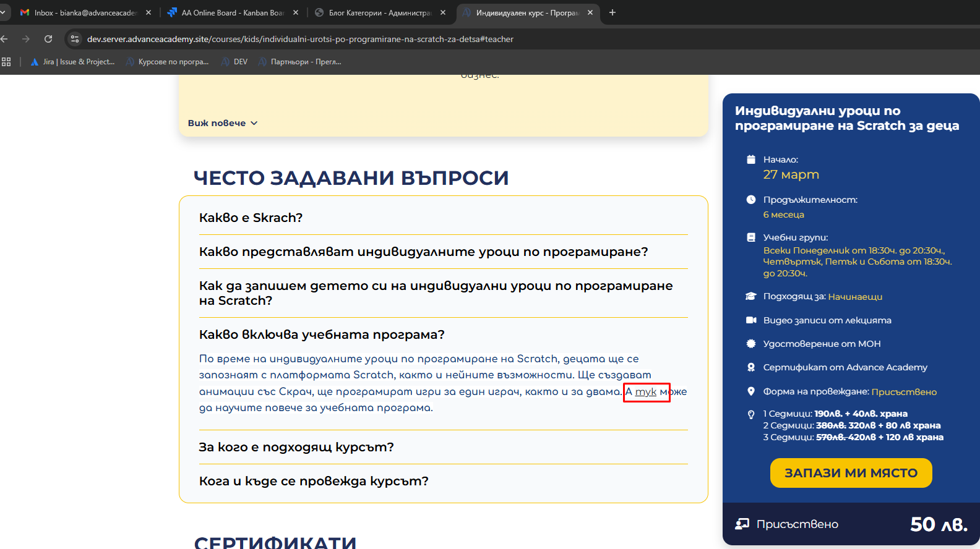Click the тук link in answer text
The height and width of the screenshot is (549, 980).
pos(646,392)
